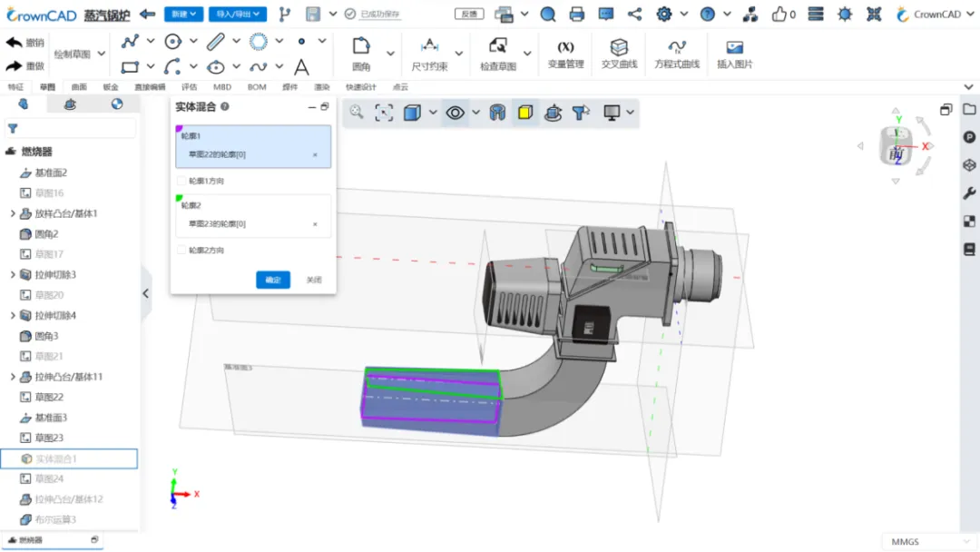Viewport: 980px width, 552px height.
Task: Click the 方程式曲线 equation curve tool
Action: pos(677,54)
